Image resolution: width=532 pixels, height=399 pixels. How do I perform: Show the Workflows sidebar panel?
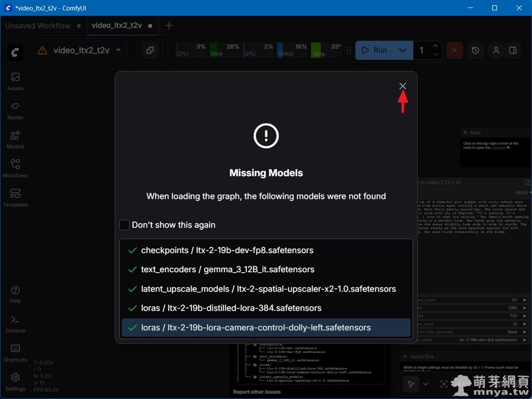(x=15, y=168)
